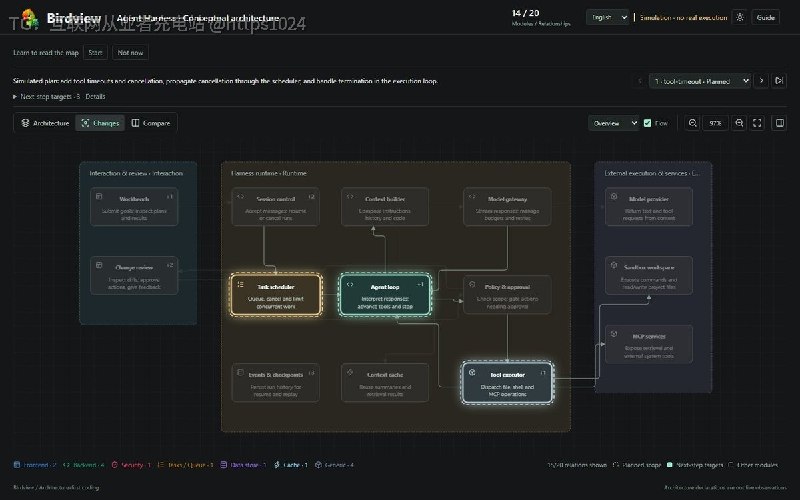Click the Interaction & review group header

136,173
